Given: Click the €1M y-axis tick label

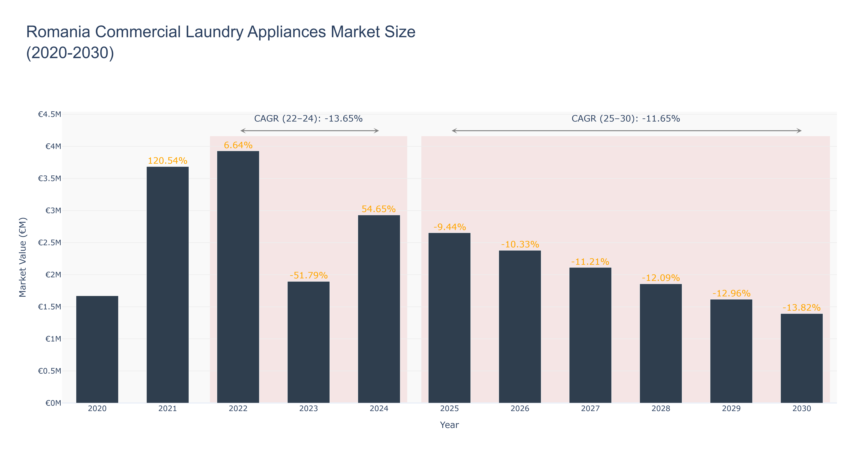Looking at the screenshot, I should tap(53, 339).
